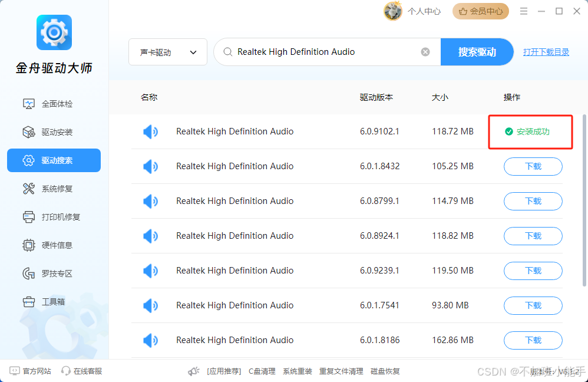Screen dimensions: 588x382
Task: Open the 系统重装 link
Action: (x=298, y=371)
